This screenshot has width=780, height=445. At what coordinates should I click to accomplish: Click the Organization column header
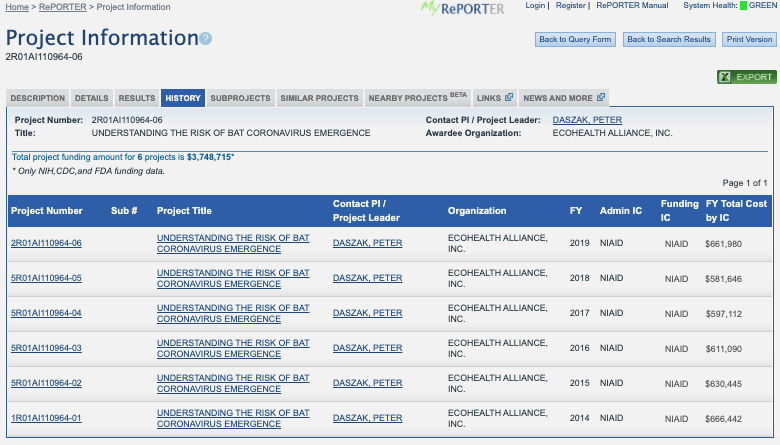[x=477, y=211]
